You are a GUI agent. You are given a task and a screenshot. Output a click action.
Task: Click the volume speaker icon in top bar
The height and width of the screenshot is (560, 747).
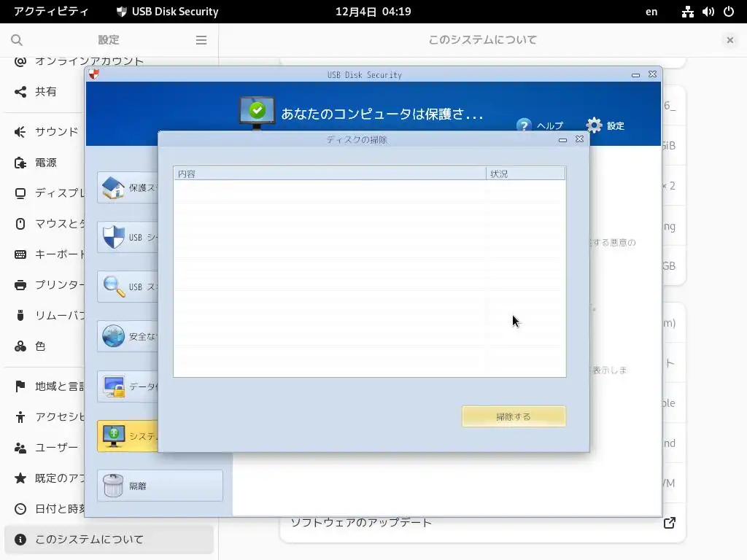(708, 12)
